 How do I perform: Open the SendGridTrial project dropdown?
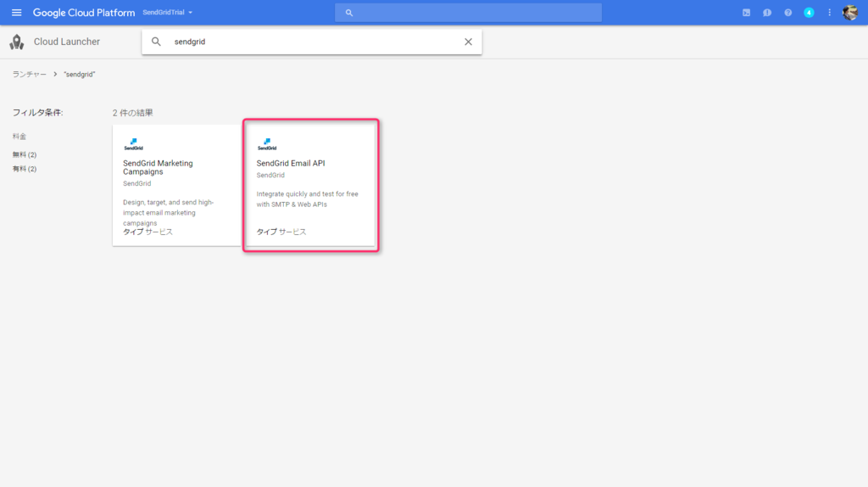(167, 12)
